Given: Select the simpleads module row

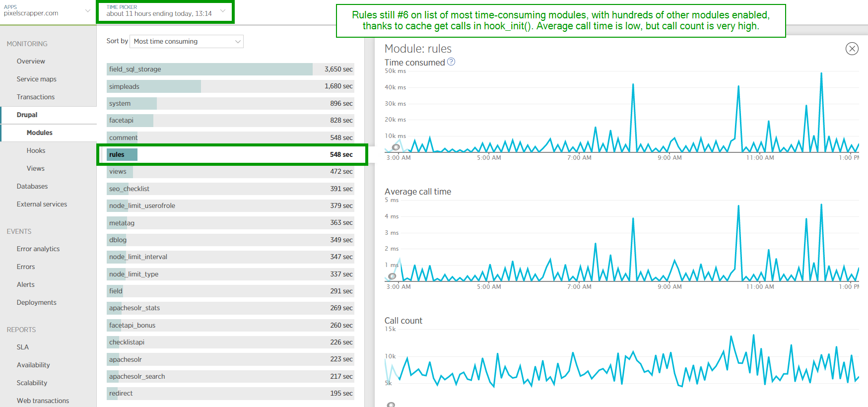Looking at the screenshot, I should pos(230,86).
